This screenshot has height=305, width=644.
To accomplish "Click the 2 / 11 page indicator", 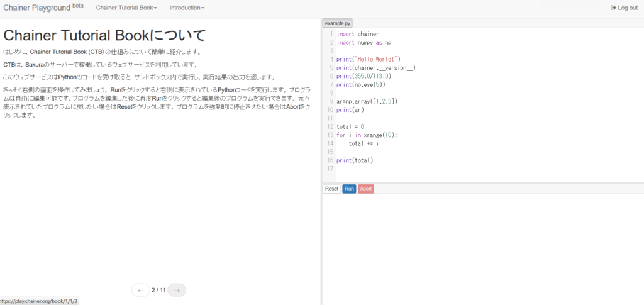I will click(x=158, y=291).
